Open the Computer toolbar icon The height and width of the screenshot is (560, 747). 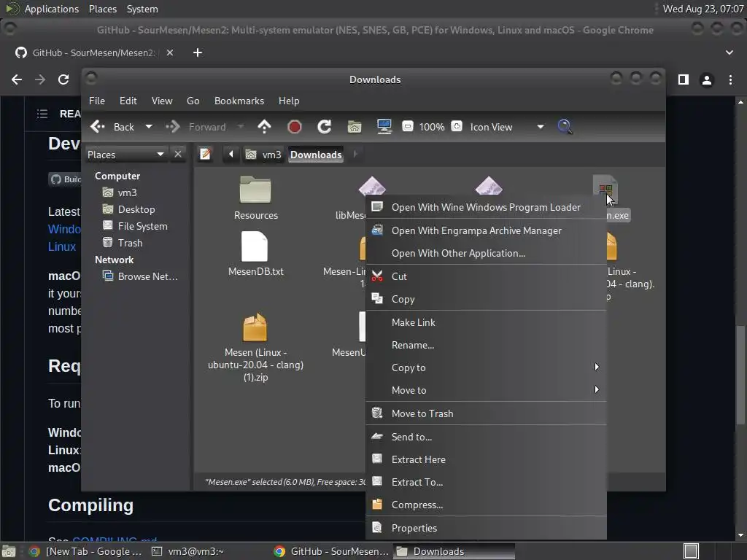384,127
